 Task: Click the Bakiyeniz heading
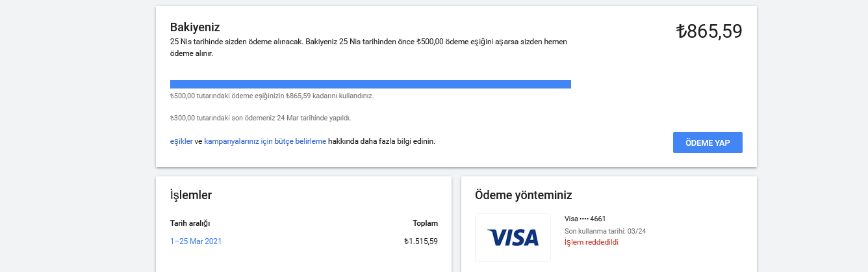(195, 27)
